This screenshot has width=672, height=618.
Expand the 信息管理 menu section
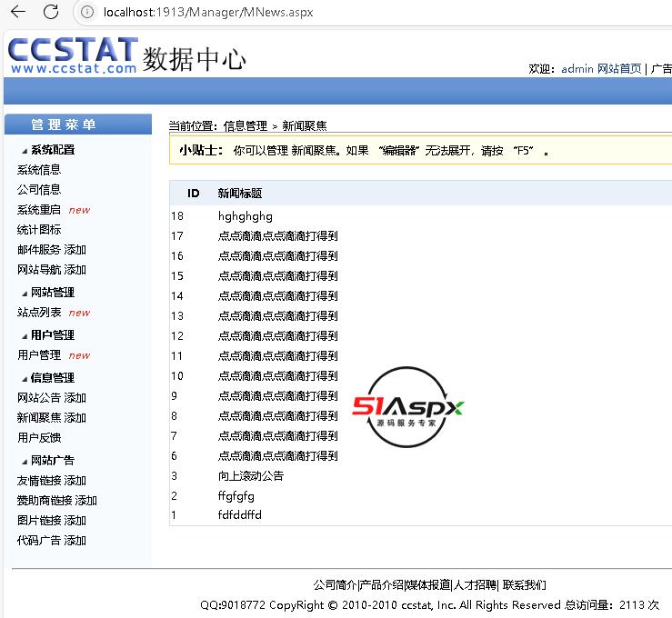[x=25, y=378]
